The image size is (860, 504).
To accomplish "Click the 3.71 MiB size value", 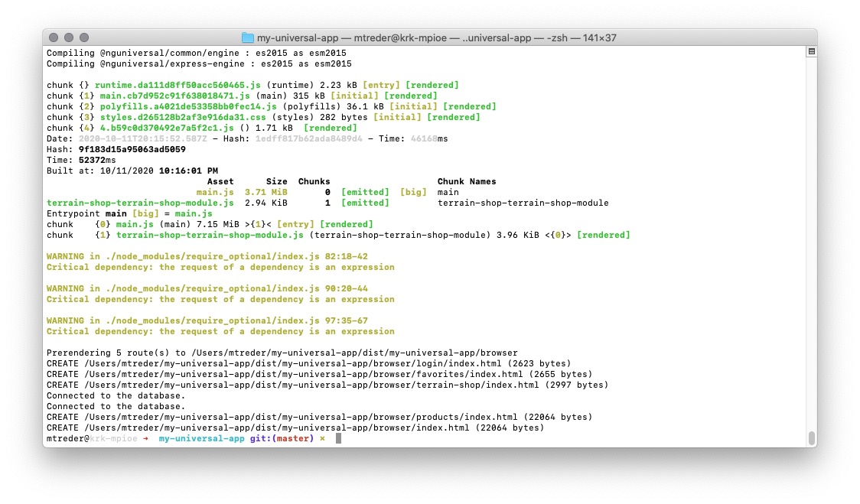I will [266, 192].
